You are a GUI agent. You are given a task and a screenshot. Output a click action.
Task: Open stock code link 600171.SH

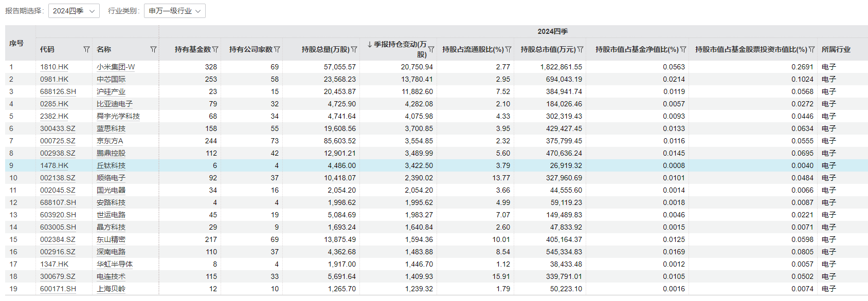pos(58,289)
